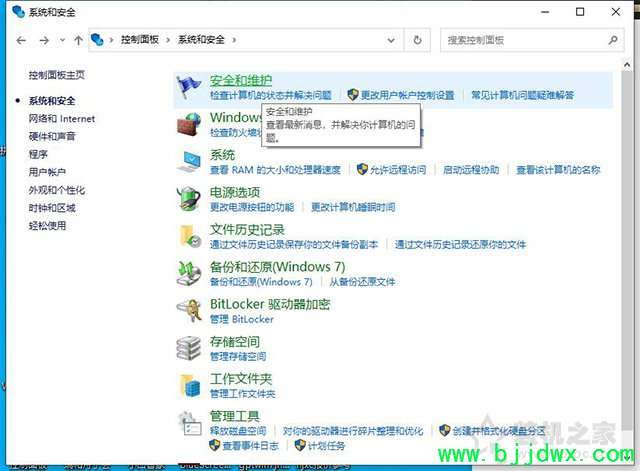The height and width of the screenshot is (471, 640).
Task: Open the 系统 heading link
Action: click(x=222, y=155)
